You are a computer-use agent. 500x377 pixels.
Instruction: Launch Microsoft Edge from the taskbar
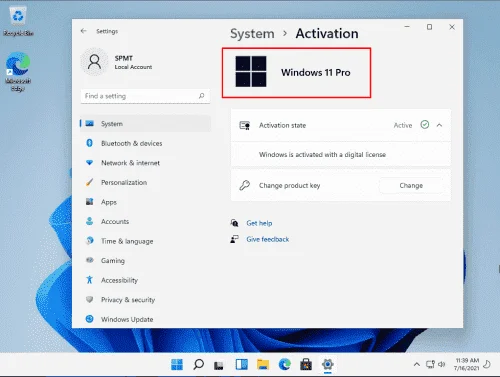(285, 365)
